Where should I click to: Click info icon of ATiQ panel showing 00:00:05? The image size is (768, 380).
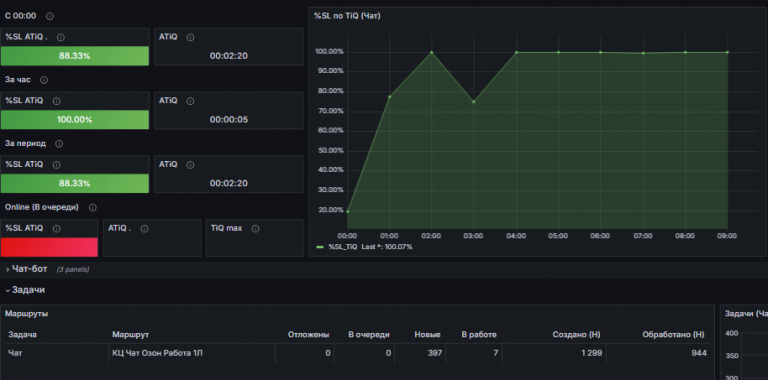coord(190,101)
